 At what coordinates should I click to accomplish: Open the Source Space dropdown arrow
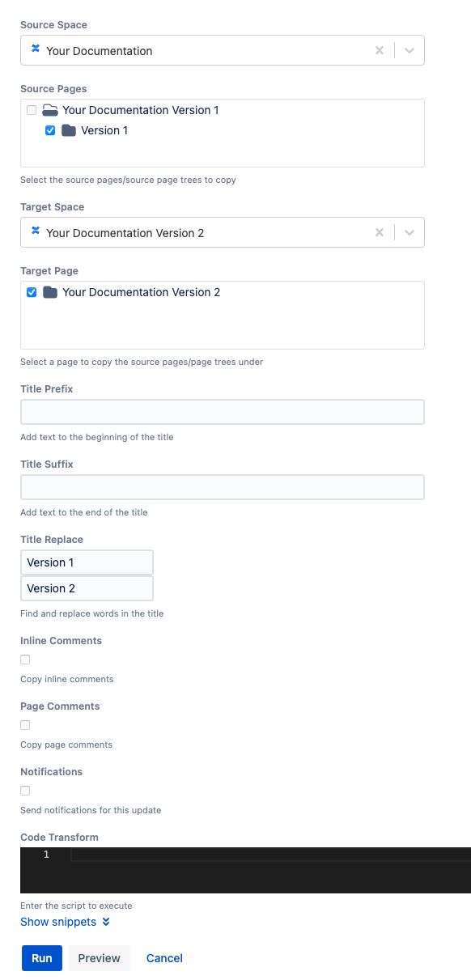point(409,50)
